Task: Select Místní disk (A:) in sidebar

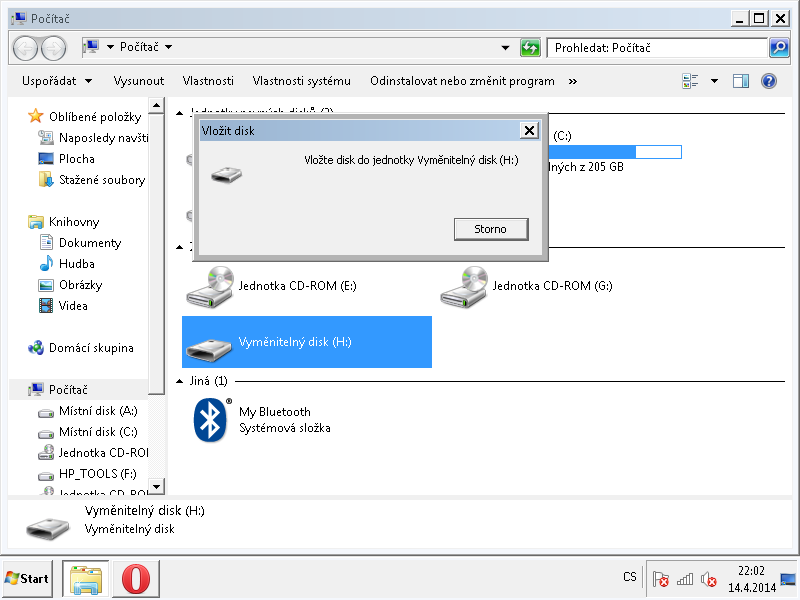Action: click(88, 411)
